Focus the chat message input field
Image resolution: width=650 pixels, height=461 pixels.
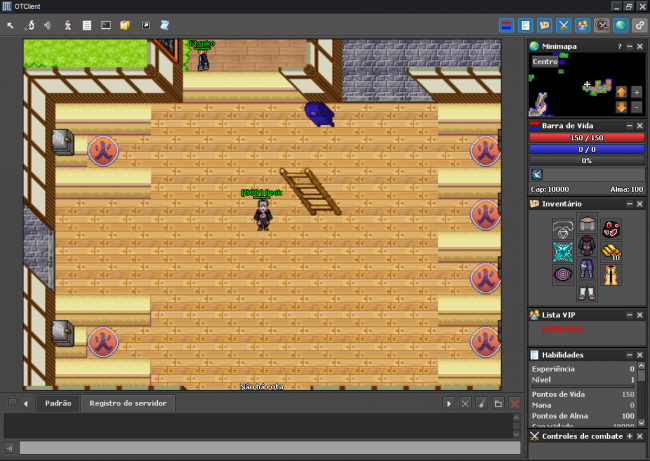click(270, 448)
